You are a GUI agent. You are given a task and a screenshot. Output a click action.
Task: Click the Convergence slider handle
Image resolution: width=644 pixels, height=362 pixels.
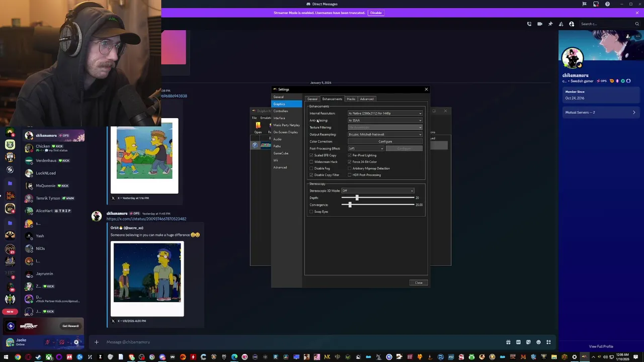(x=350, y=205)
